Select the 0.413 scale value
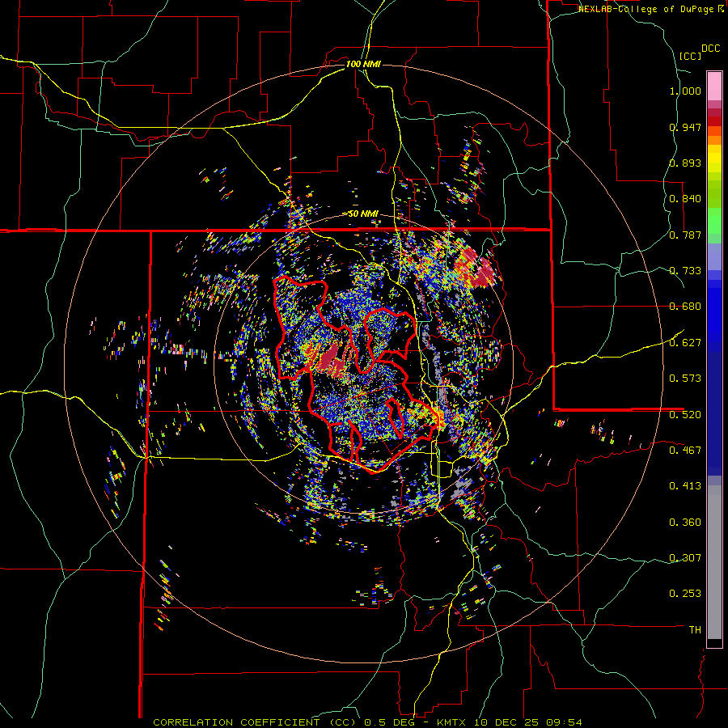 (x=685, y=486)
